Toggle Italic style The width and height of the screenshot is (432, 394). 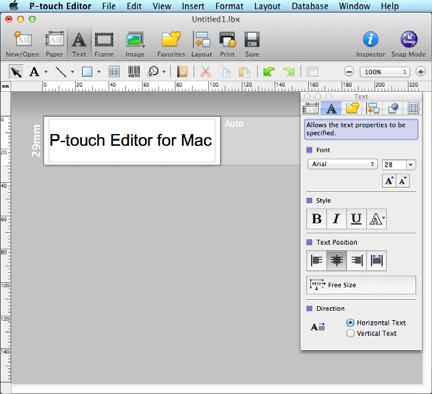tap(336, 219)
